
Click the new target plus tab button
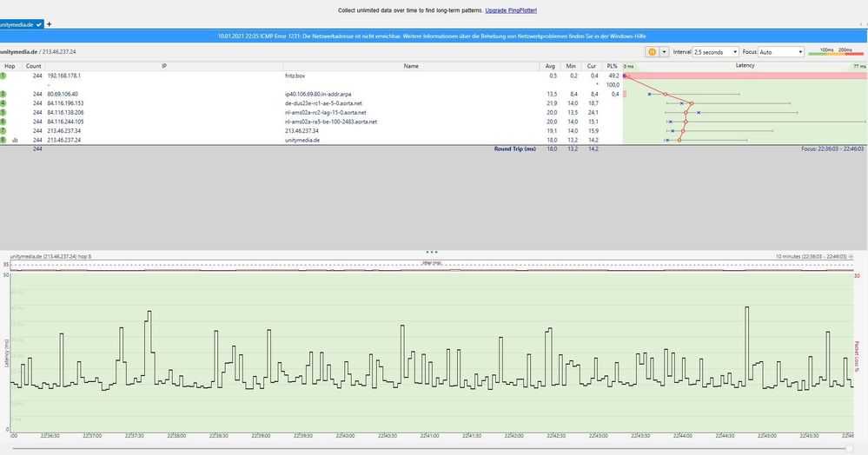point(50,23)
